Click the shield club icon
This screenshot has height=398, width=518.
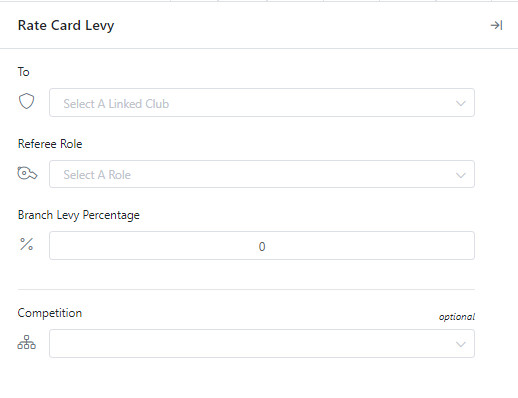(26, 101)
